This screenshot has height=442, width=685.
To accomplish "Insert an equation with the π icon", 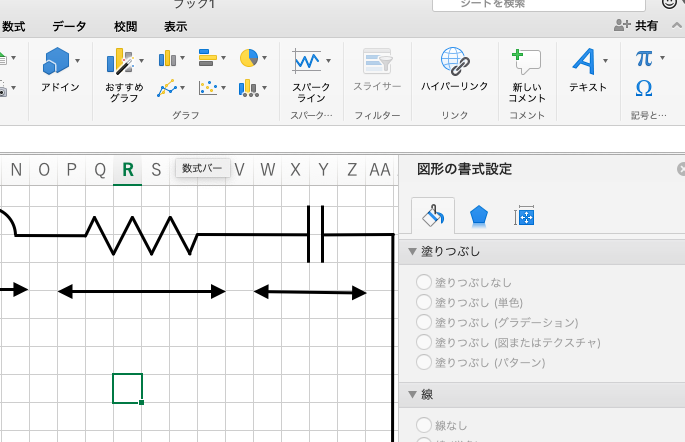I will pos(644,58).
